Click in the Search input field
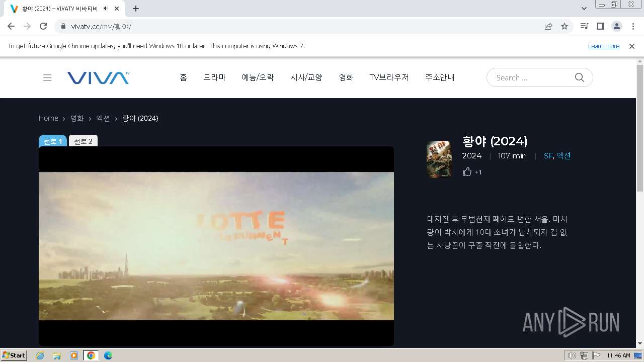The height and width of the screenshot is (362, 644). 532,77
